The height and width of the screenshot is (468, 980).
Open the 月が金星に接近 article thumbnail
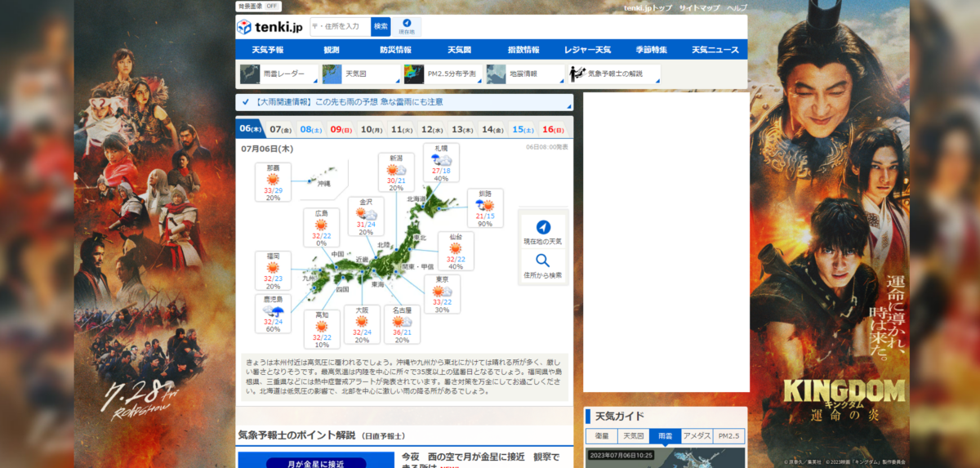coord(315,460)
